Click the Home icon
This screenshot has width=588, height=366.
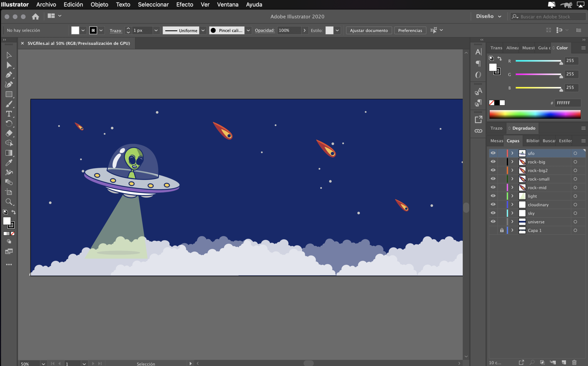point(35,17)
